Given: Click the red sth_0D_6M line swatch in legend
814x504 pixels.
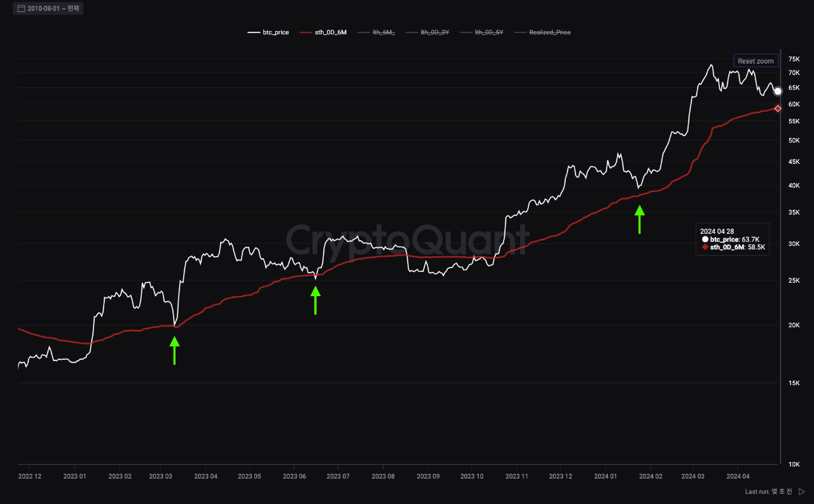Looking at the screenshot, I should [307, 32].
